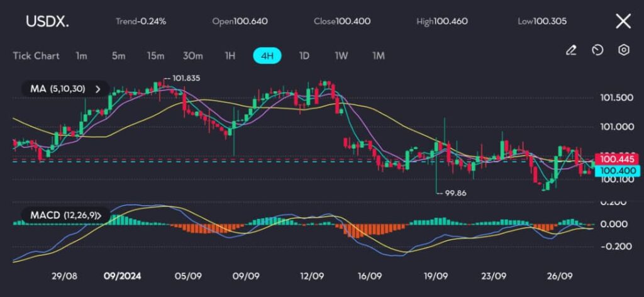Screen dimensions: 644x297
Task: Switch chart to 1D timeframe
Action: coord(304,55)
